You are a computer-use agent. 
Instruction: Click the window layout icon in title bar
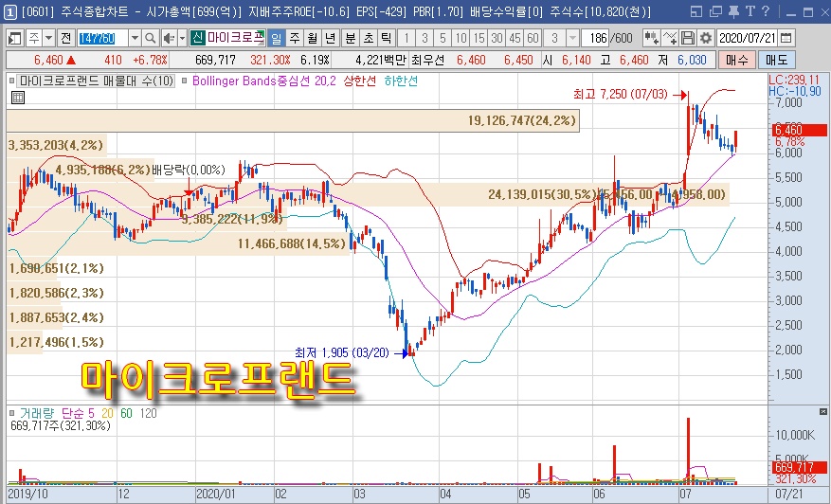coord(696,11)
